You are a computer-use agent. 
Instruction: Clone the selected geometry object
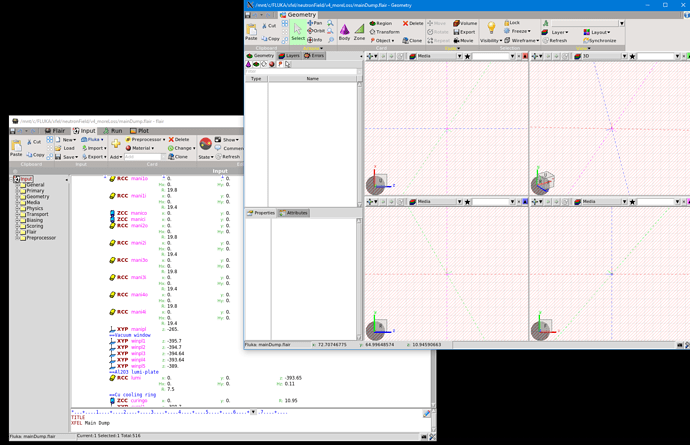pos(412,40)
